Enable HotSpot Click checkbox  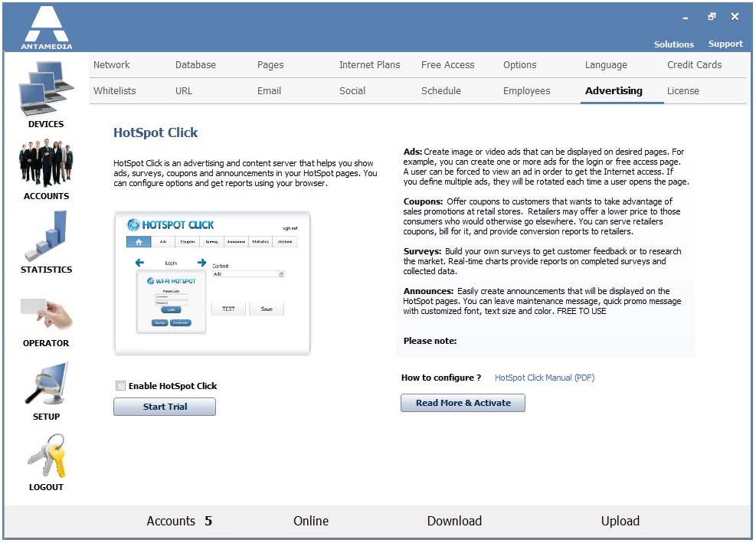point(120,386)
